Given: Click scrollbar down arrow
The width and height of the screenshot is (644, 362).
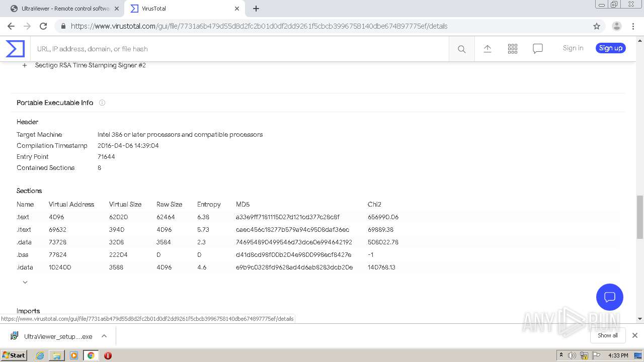Looking at the screenshot, I should click(640, 319).
